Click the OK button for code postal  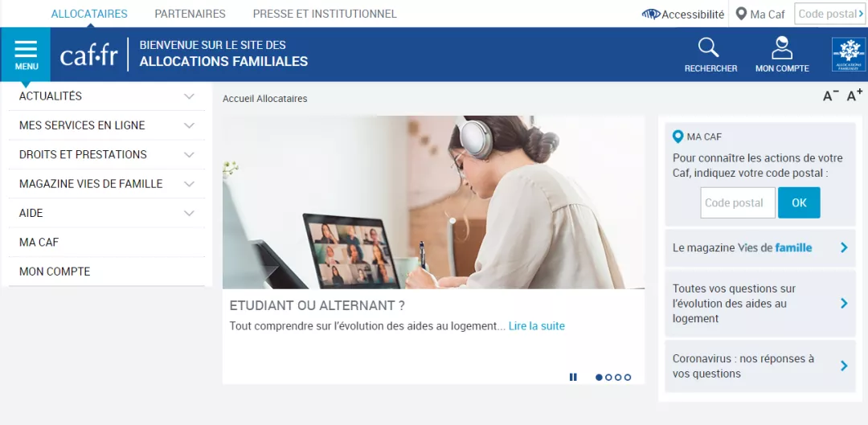tap(799, 202)
